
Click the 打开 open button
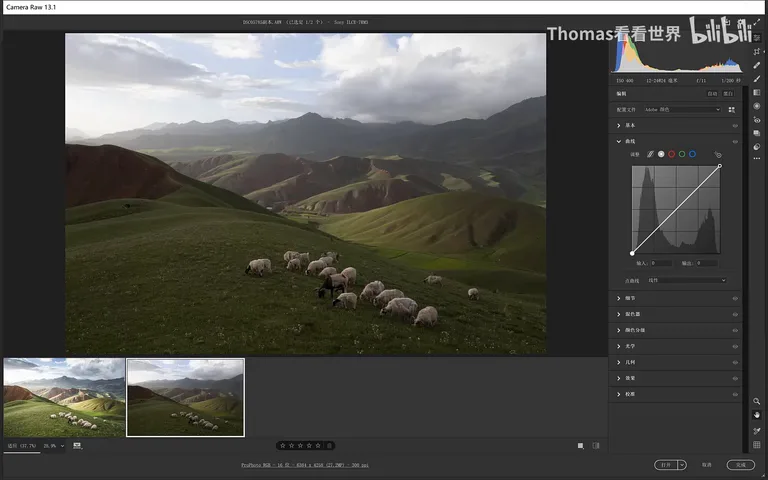click(666, 465)
